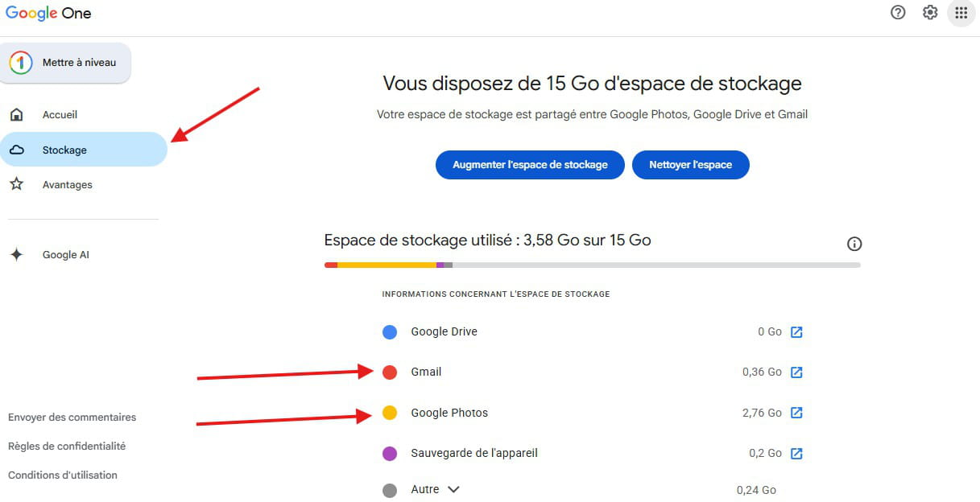Open the Google apps grid icon
Image resolution: width=980 pixels, height=502 pixels.
tap(961, 13)
